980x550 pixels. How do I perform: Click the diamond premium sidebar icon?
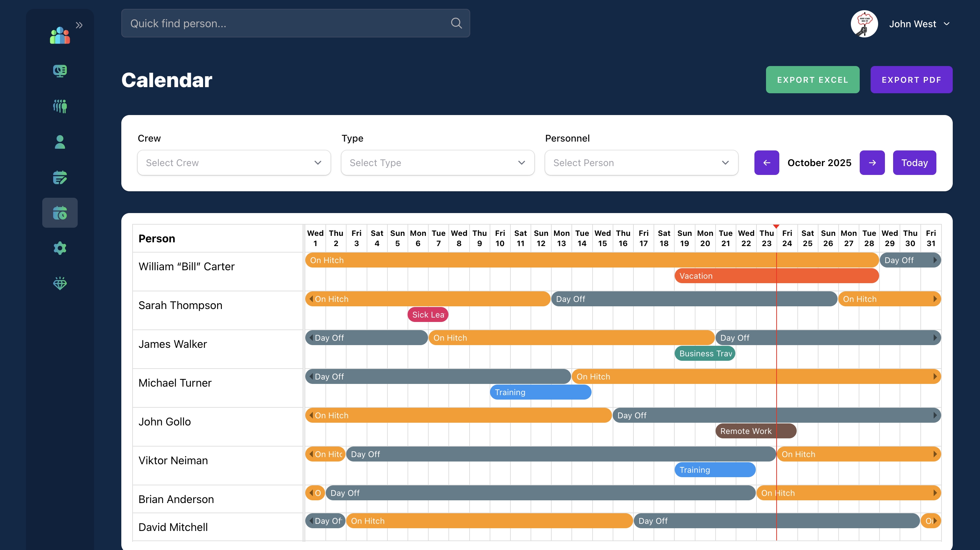pyautogui.click(x=60, y=283)
